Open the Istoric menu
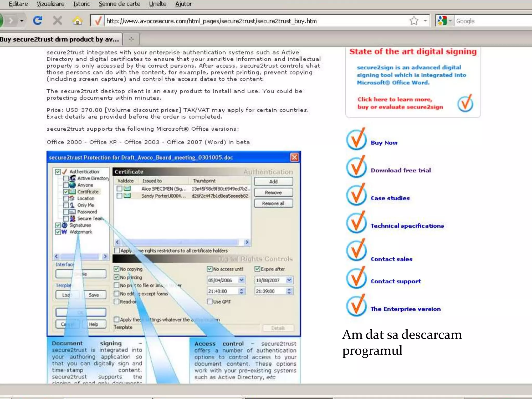 pos(82,4)
